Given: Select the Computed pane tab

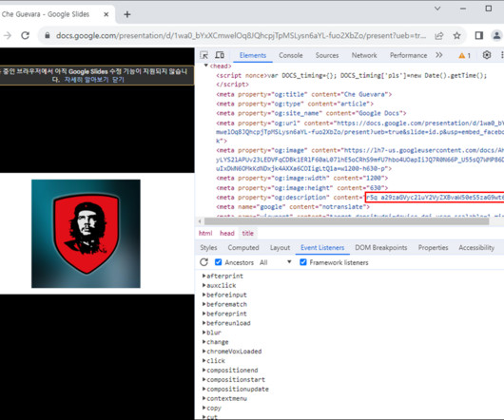Looking at the screenshot, I should (243, 248).
